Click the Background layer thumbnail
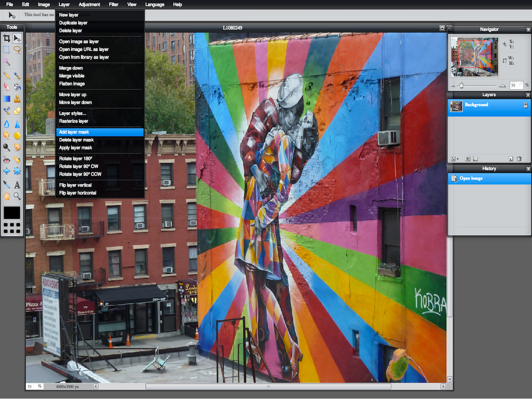532x399 pixels. [456, 106]
